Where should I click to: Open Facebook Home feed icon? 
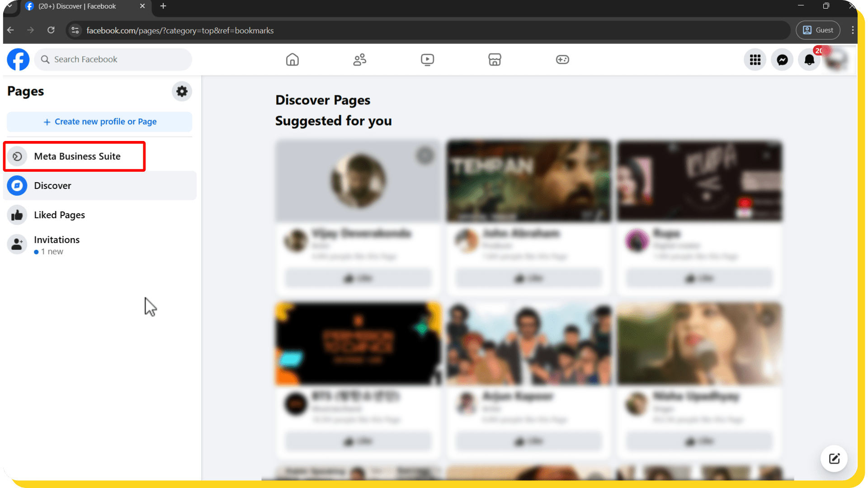point(292,60)
